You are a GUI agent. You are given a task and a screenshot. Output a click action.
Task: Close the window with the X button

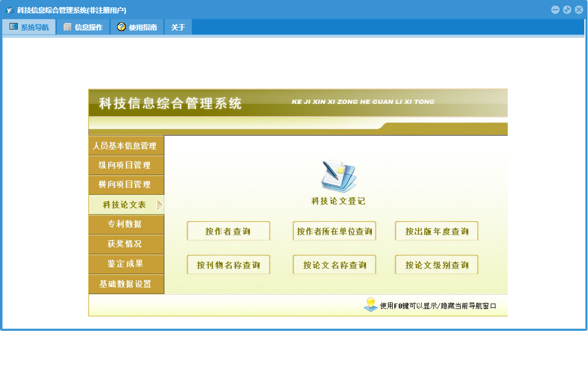point(579,10)
